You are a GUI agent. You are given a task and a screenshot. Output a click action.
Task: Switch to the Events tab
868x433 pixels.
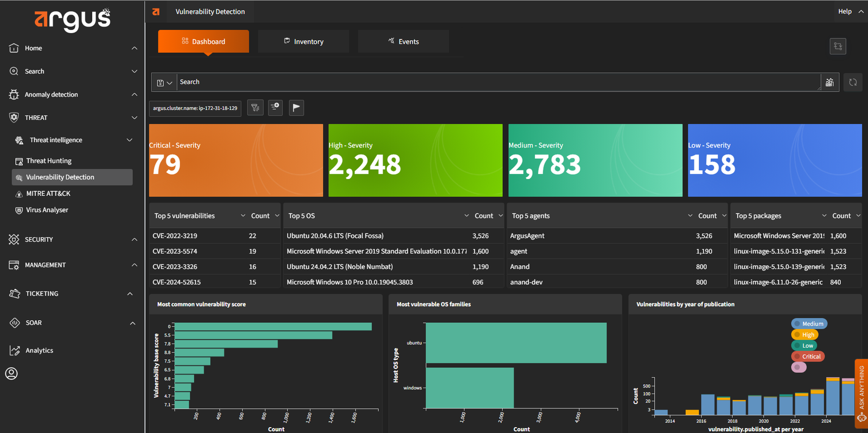click(403, 42)
